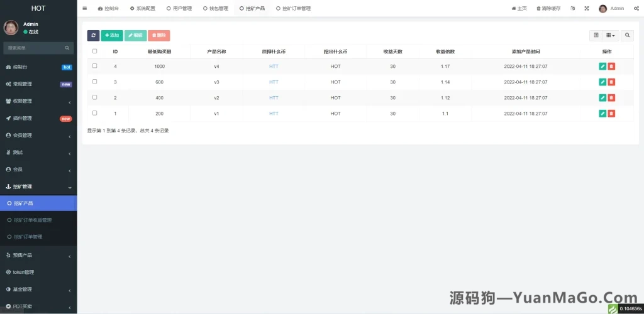
Task: Click the language switch icon in header
Action: pyautogui.click(x=572, y=8)
